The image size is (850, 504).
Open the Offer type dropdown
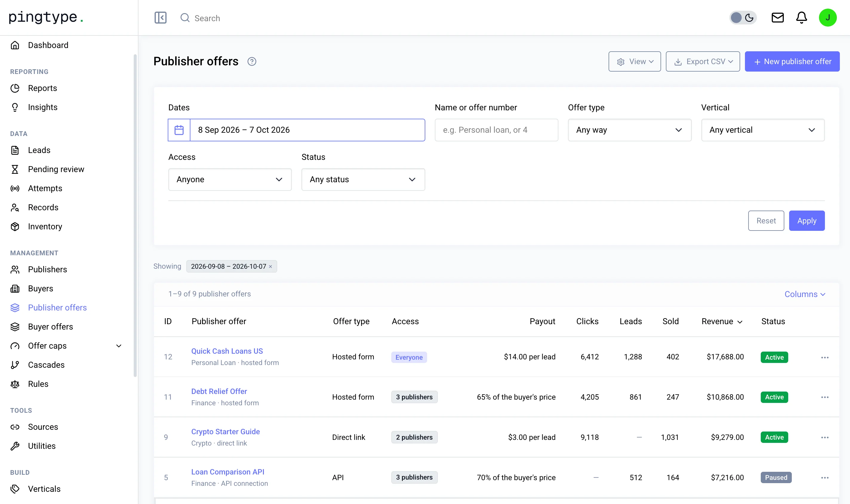click(629, 130)
